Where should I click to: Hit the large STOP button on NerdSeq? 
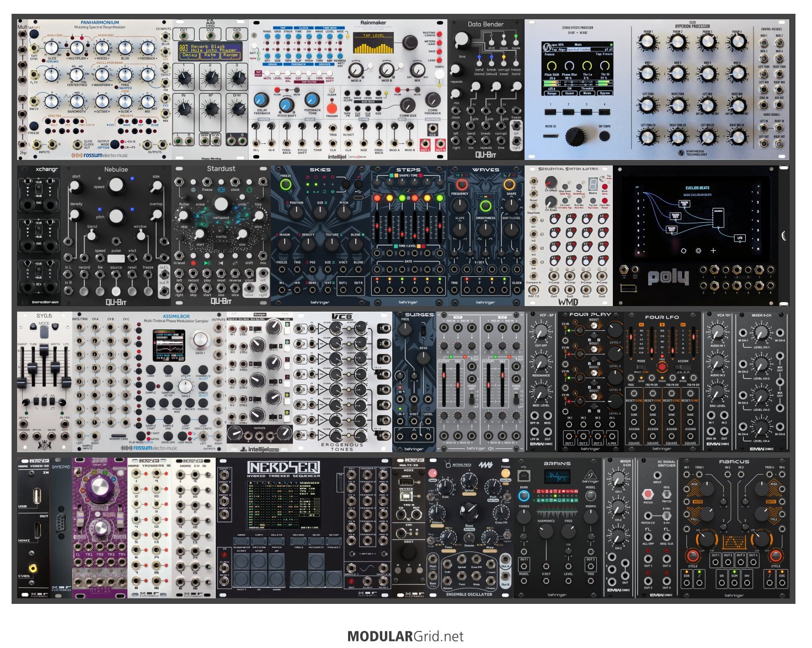coord(259,561)
